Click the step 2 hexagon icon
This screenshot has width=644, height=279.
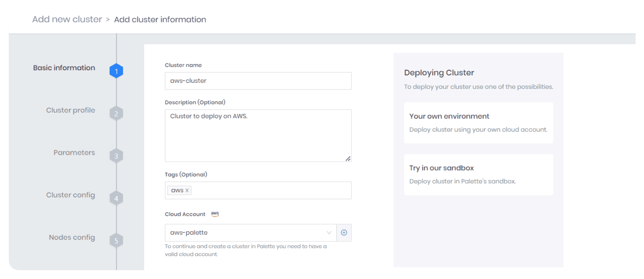pos(116,114)
